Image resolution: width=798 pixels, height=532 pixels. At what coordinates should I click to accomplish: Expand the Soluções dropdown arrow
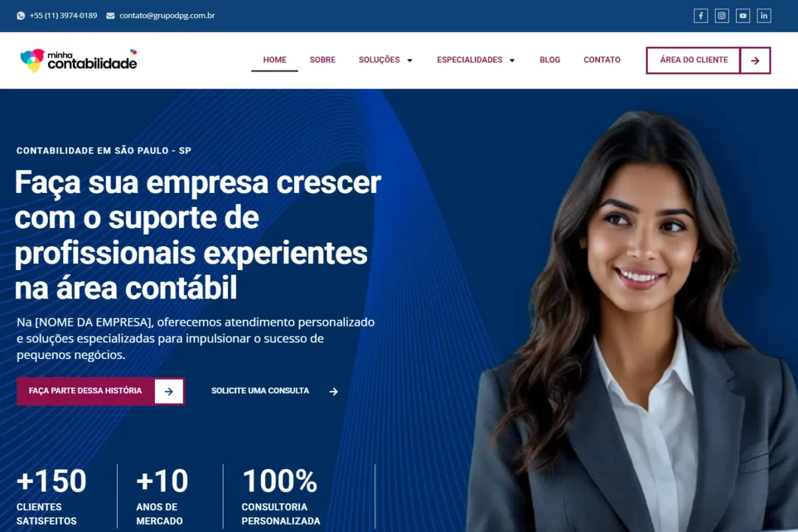tap(410, 61)
